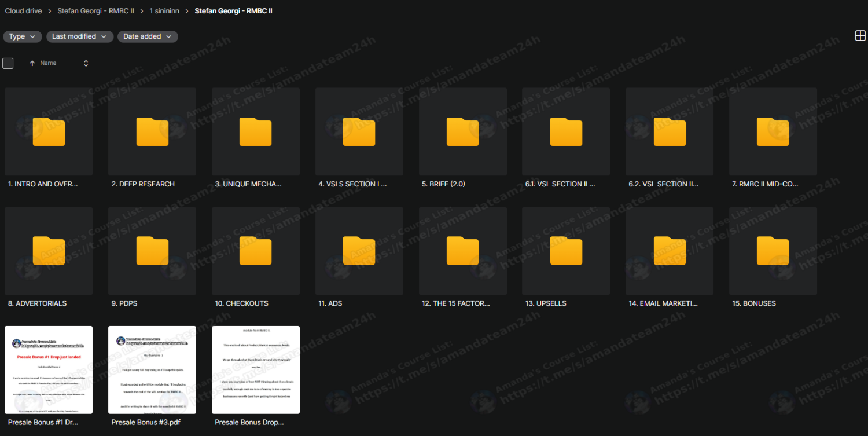The height and width of the screenshot is (436, 868).
Task: Open sort options arrows beside Name
Action: point(86,63)
